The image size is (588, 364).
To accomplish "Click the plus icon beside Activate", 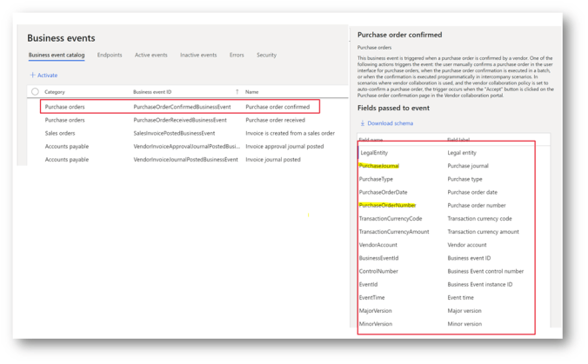I will pos(33,76).
